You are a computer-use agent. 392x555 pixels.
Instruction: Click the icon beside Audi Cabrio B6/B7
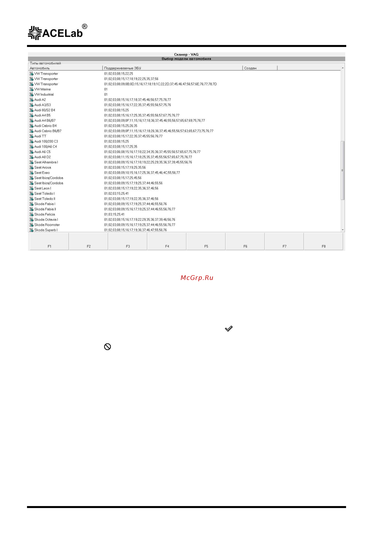point(31,131)
